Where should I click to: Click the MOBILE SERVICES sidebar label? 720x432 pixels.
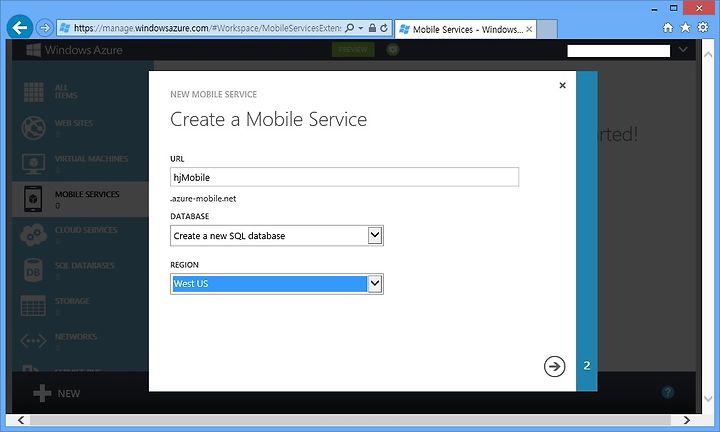(87, 194)
